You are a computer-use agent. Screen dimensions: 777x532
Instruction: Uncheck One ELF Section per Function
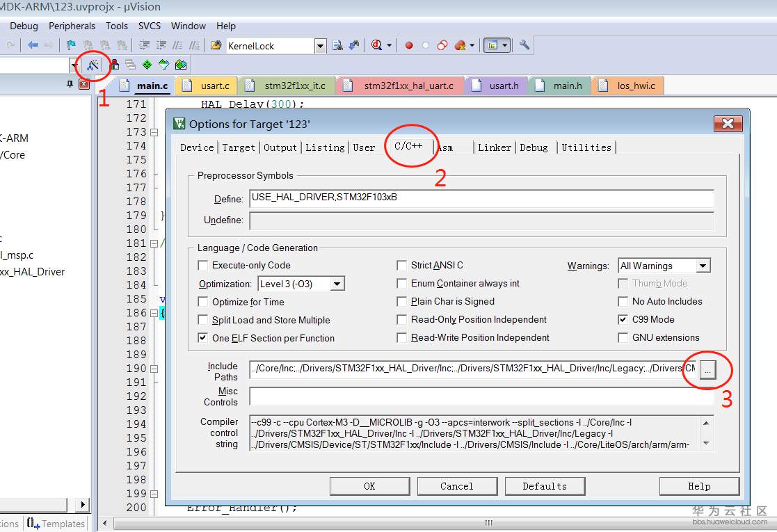(202, 338)
